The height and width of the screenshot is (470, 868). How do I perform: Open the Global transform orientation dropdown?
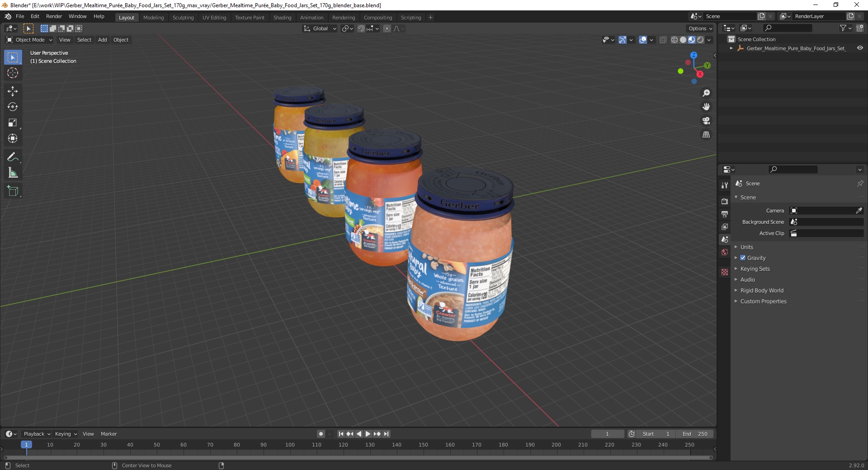click(320, 28)
